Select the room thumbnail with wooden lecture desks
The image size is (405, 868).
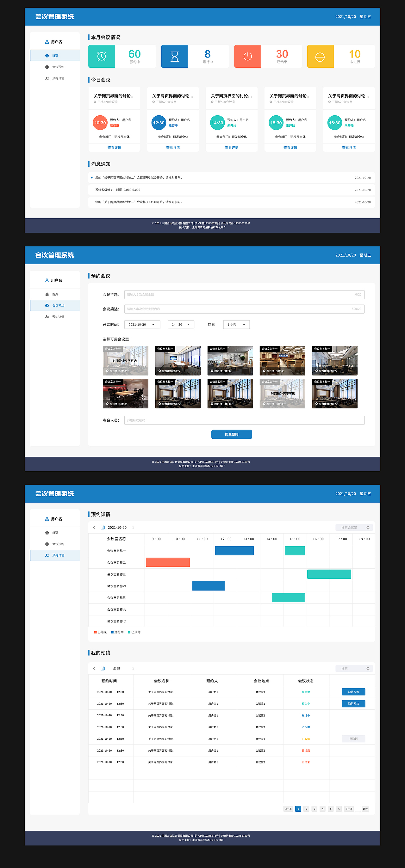point(282,361)
